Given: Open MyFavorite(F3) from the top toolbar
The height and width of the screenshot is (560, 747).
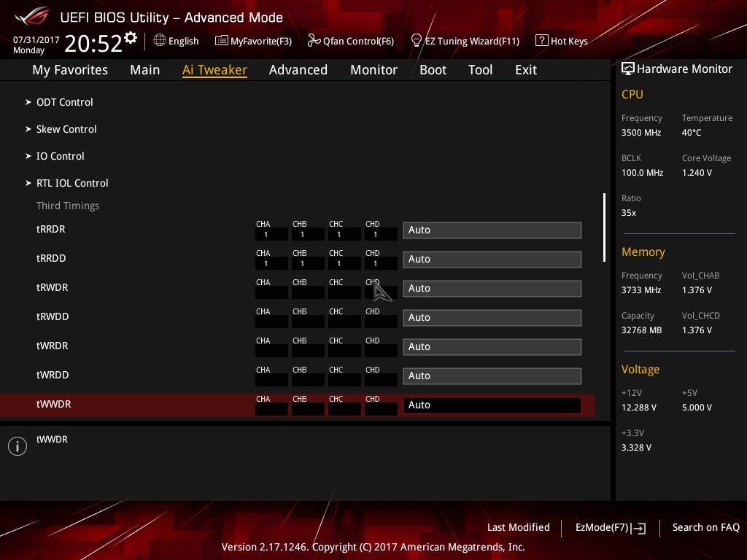Looking at the screenshot, I should 253,41.
